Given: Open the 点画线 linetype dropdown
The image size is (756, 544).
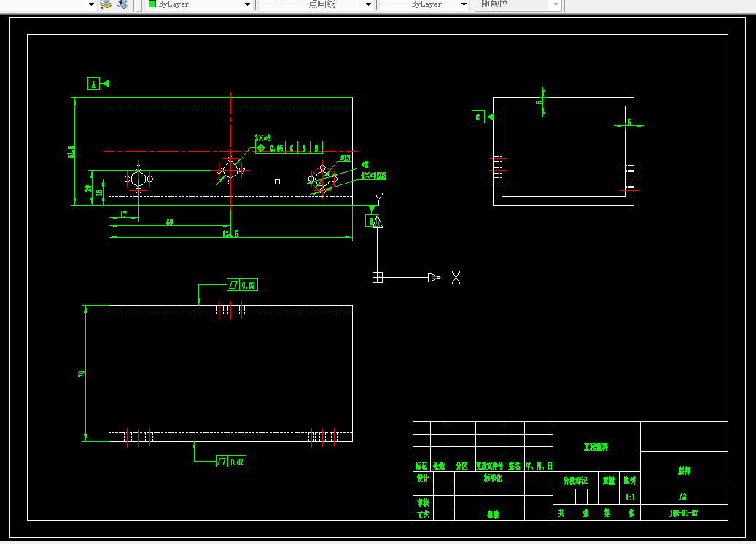Looking at the screenshot, I should 368,4.
